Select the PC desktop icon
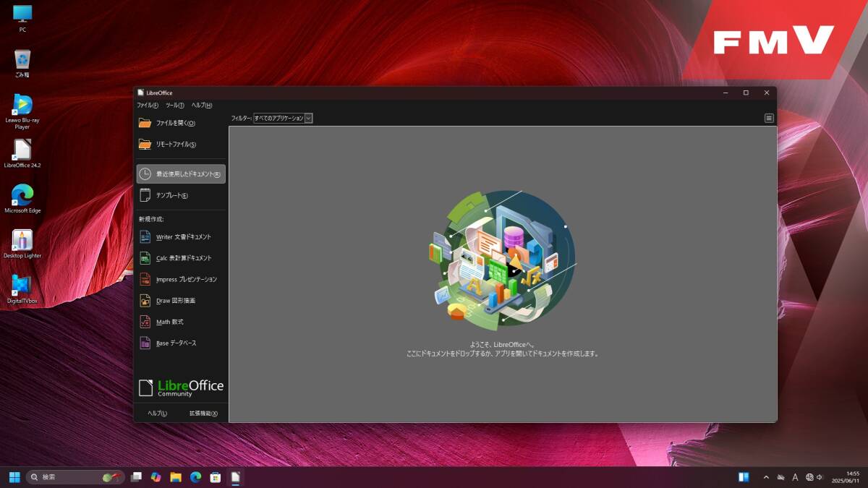 click(22, 19)
